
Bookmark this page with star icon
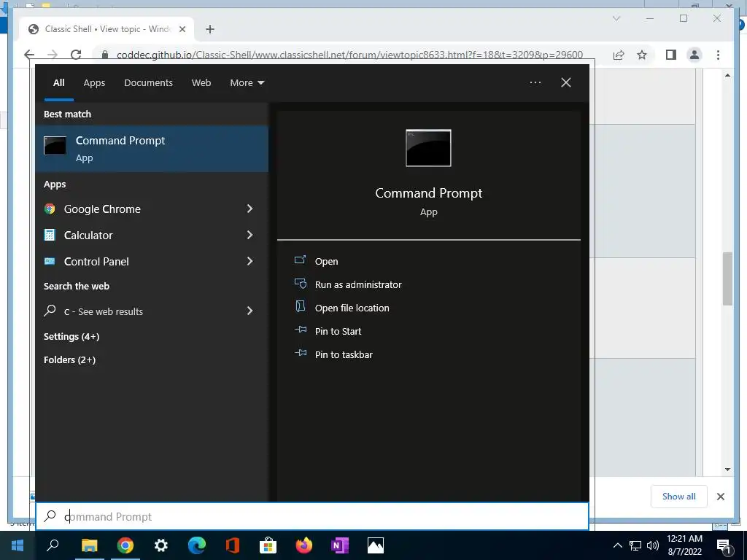point(642,55)
